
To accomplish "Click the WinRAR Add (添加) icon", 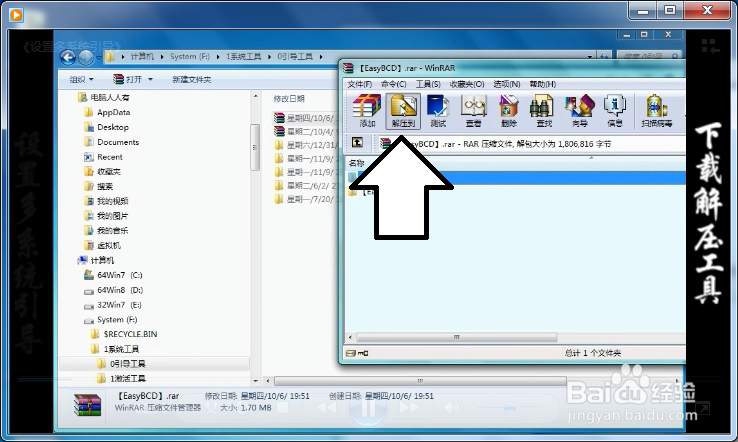I will [367, 111].
